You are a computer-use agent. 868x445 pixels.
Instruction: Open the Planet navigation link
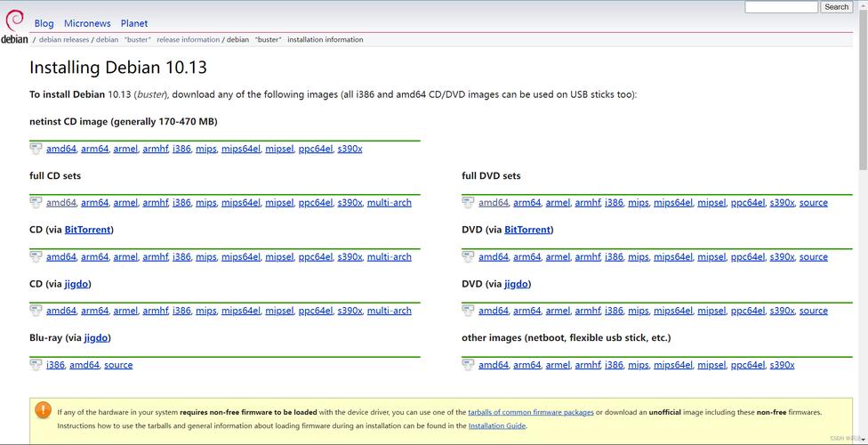(x=134, y=23)
